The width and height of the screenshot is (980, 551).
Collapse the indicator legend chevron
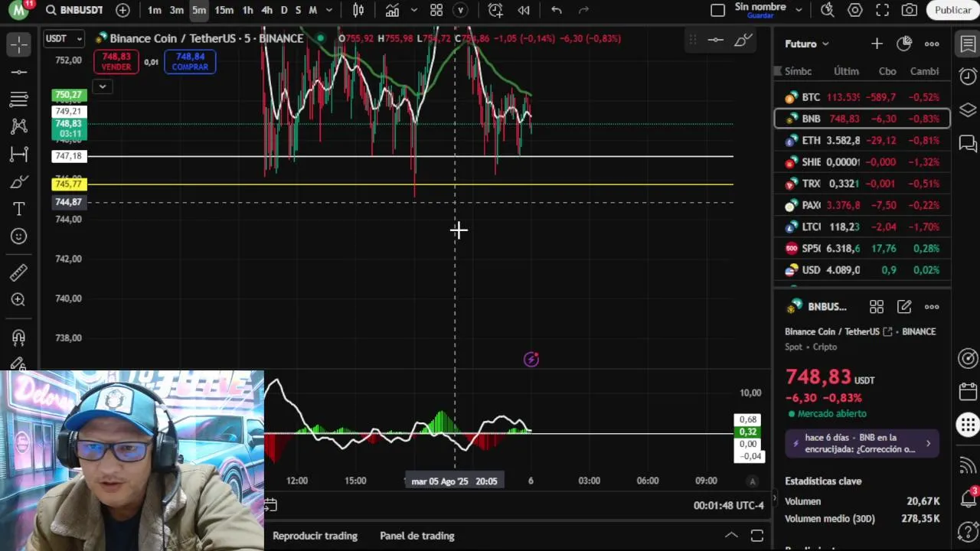point(102,86)
